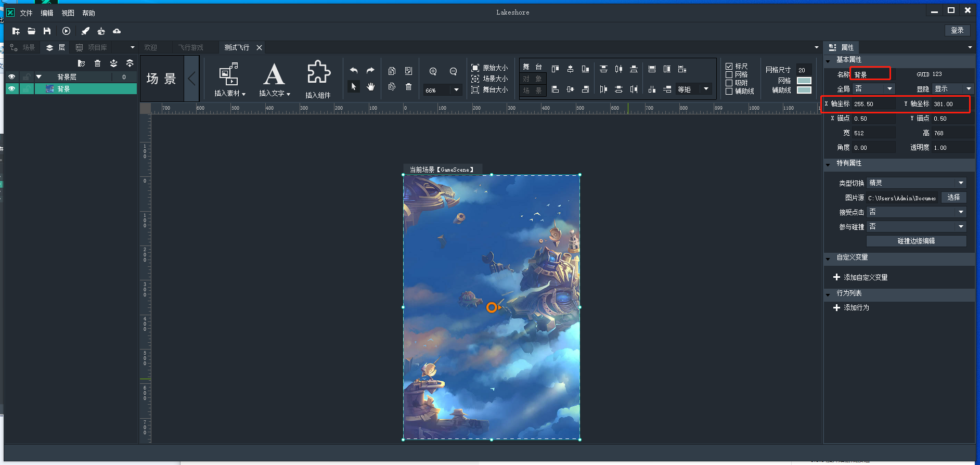Close the 测试飞行 tab

[x=259, y=47]
